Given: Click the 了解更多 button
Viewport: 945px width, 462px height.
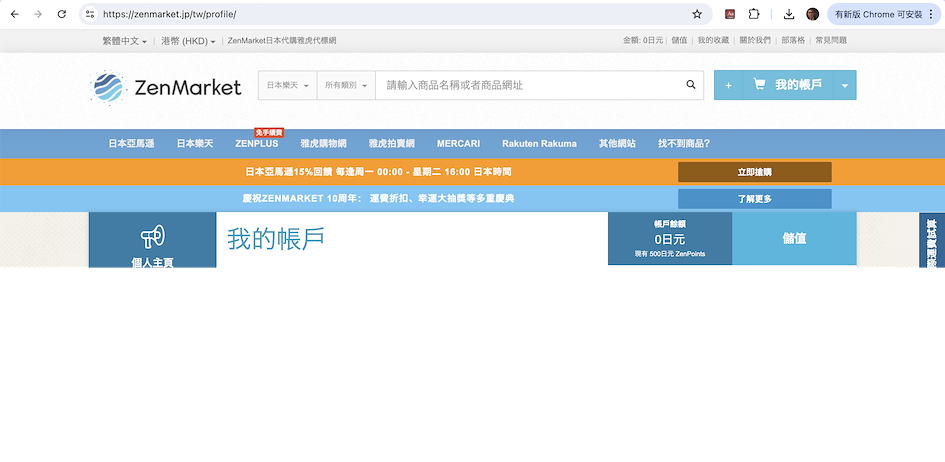Looking at the screenshot, I should [x=755, y=199].
